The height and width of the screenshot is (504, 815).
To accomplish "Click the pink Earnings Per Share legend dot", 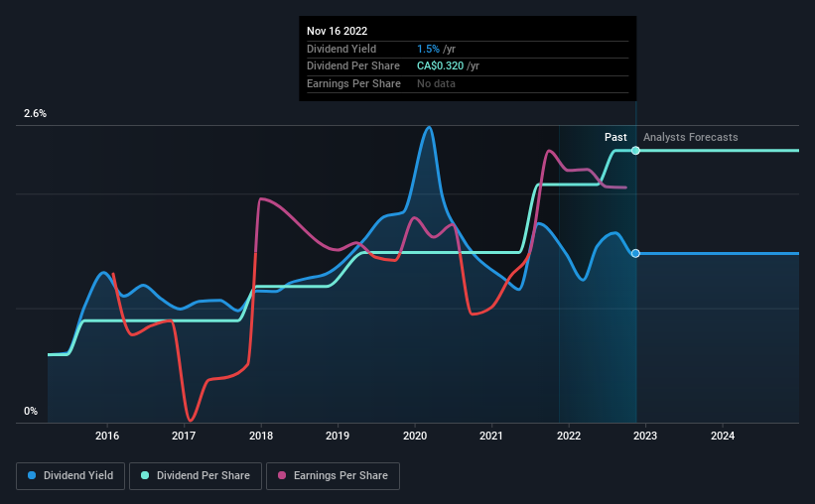I will 282,475.
